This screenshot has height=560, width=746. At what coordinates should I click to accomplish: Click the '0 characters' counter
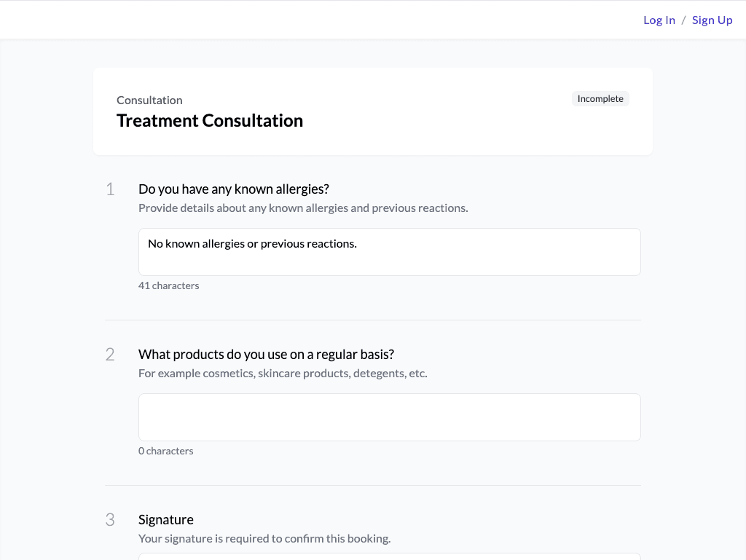pyautogui.click(x=165, y=451)
